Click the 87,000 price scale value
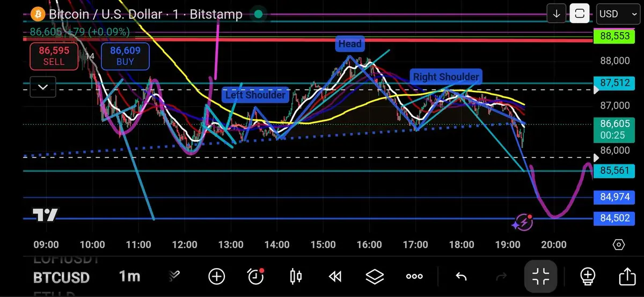 point(614,106)
